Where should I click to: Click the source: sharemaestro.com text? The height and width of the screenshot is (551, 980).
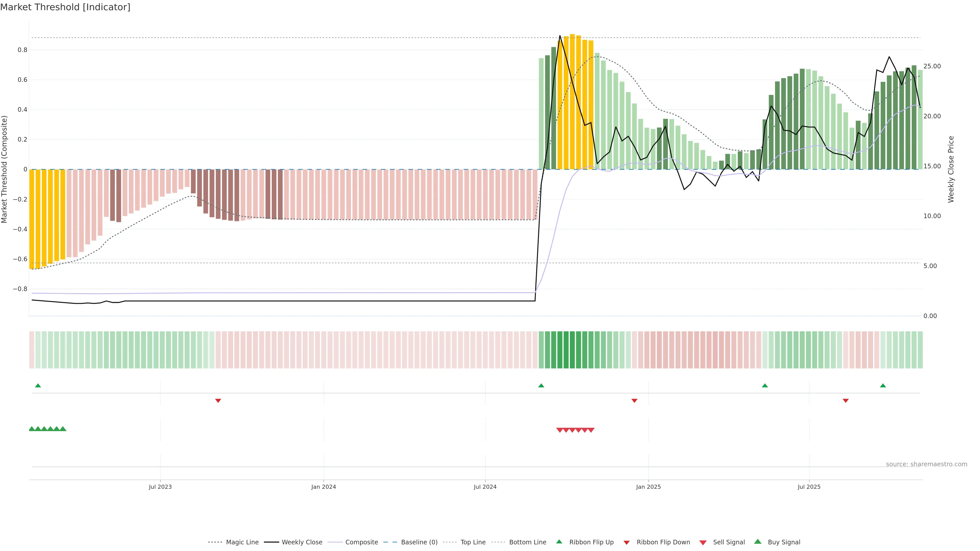(x=926, y=464)
